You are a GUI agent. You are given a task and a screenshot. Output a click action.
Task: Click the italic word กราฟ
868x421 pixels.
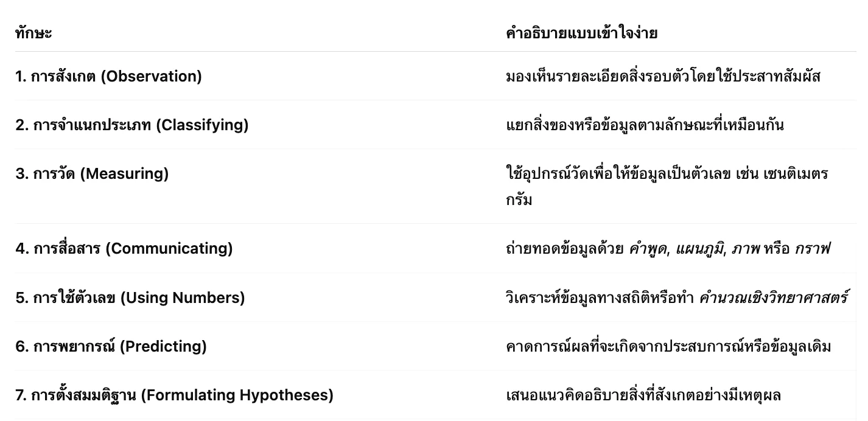tap(812, 248)
